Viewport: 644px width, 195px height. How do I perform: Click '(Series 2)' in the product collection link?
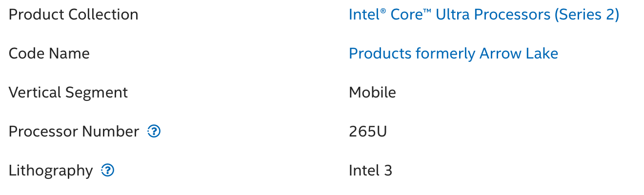point(587,15)
